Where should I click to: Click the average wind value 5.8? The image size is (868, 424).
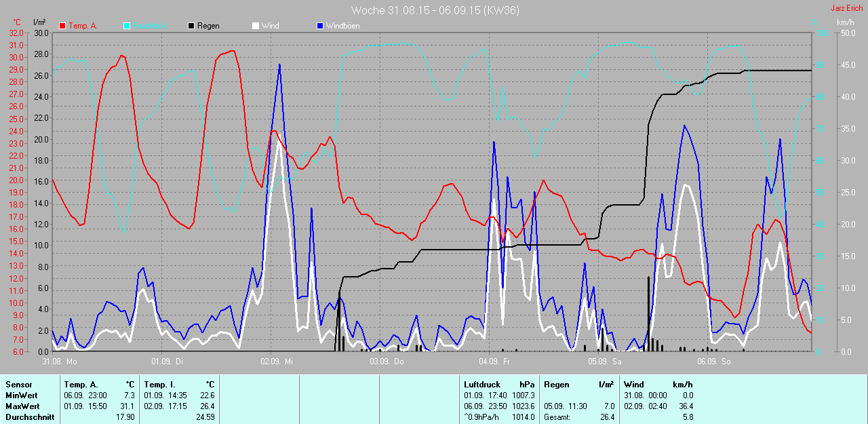[x=687, y=417]
